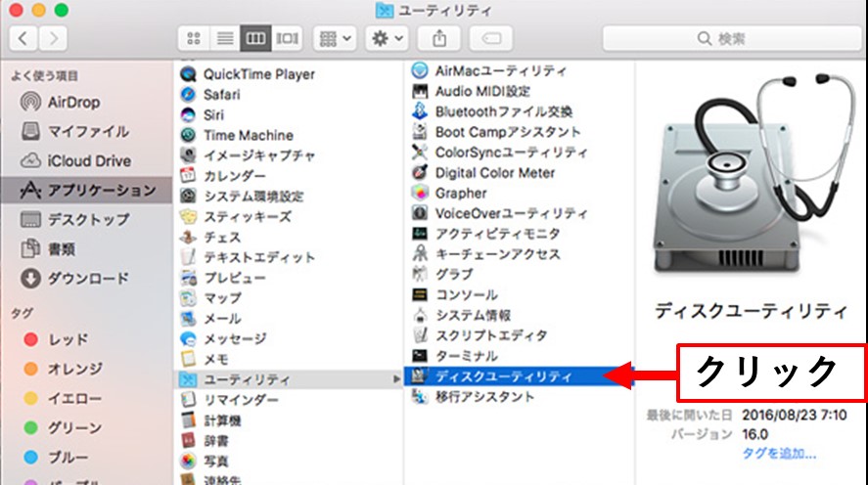Select the ブルー tag
Screen dimensions: 868x485
pyautogui.click(x=56, y=458)
